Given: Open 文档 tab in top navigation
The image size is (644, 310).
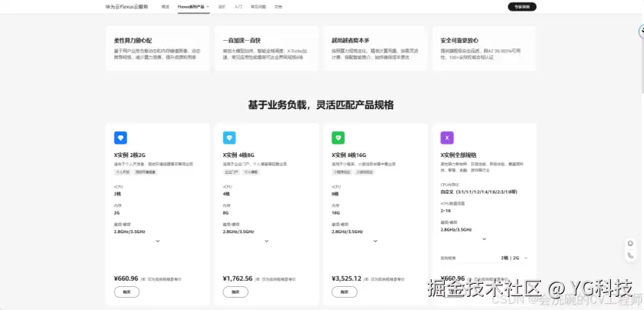Looking at the screenshot, I should 278,7.
